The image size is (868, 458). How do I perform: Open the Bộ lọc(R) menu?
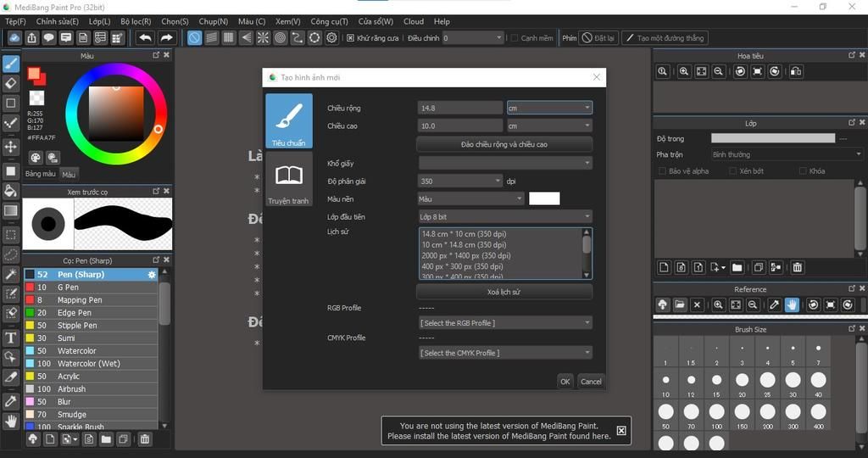coord(136,21)
